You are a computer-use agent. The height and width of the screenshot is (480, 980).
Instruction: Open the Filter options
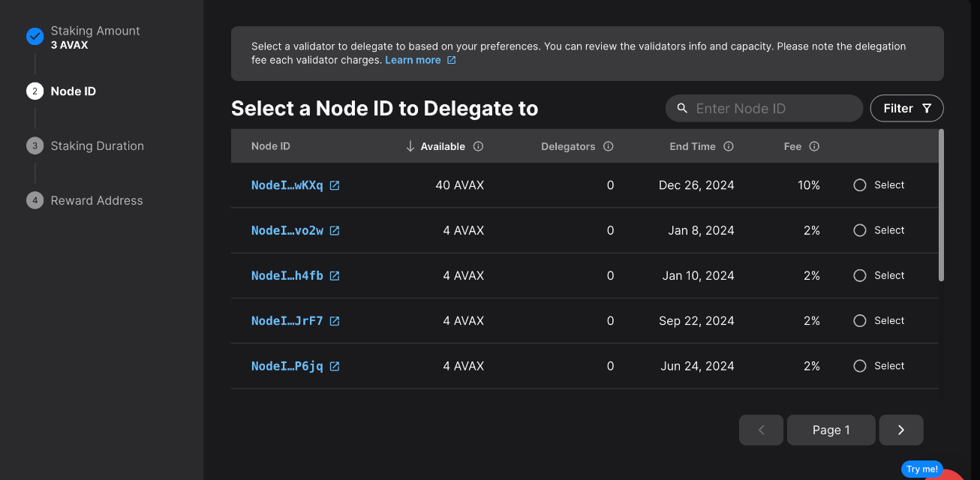[906, 108]
